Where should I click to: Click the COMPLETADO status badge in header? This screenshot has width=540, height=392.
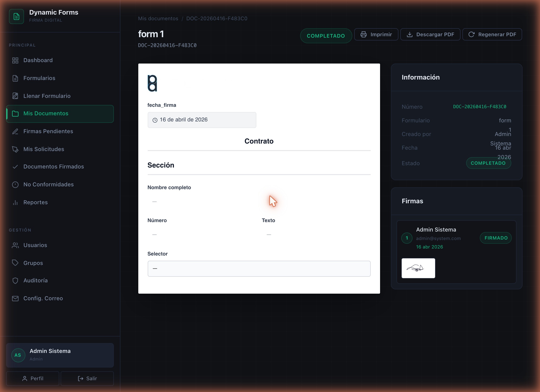pyautogui.click(x=326, y=36)
